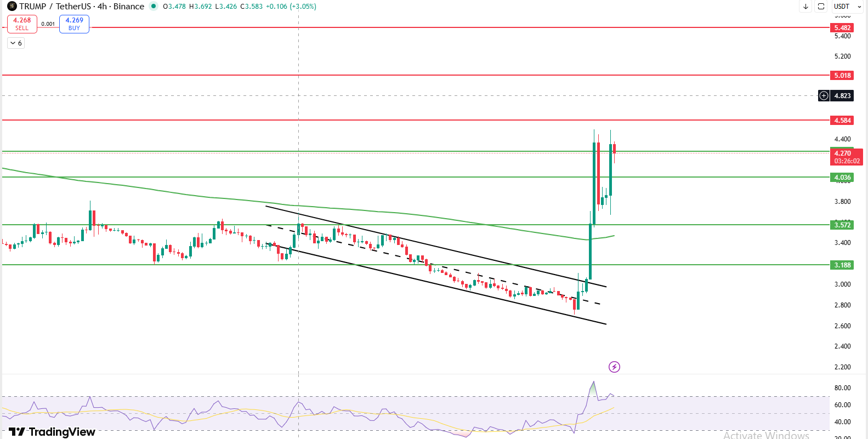Click the 3.000 price axis value
The width and height of the screenshot is (868, 439).
tap(842, 284)
